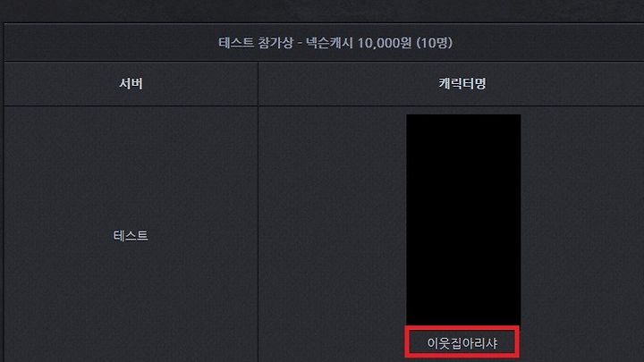The width and height of the screenshot is (644, 362).
Task: Click empty cell area right of the black block
Action: [x=582, y=234]
